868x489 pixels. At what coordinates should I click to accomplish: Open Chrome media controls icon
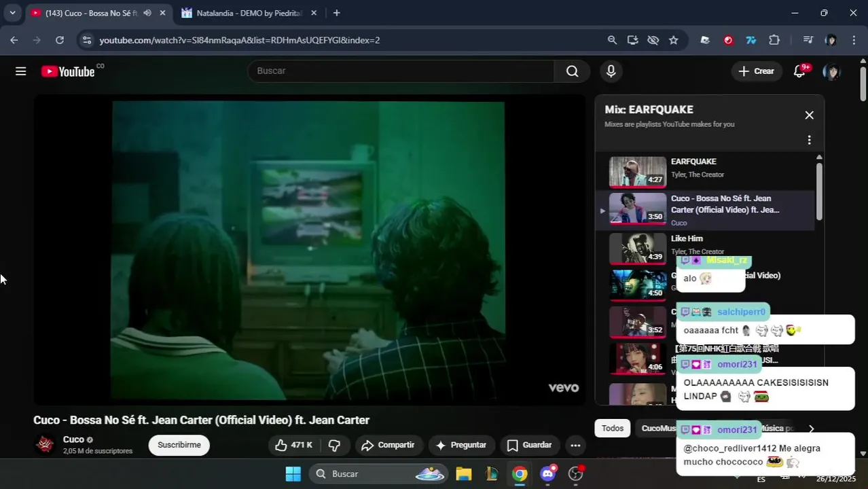tap(808, 40)
